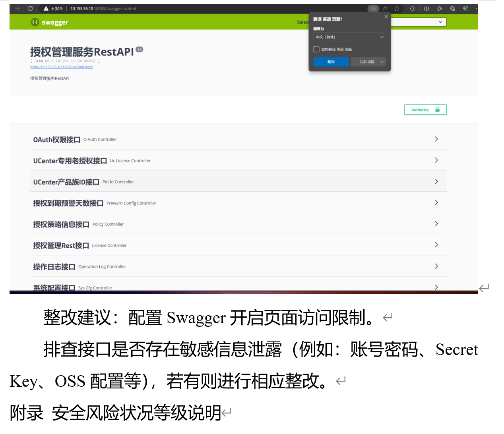Expand the UCenter专用老授权接口 chevron
The image size is (504, 434).
(436, 160)
